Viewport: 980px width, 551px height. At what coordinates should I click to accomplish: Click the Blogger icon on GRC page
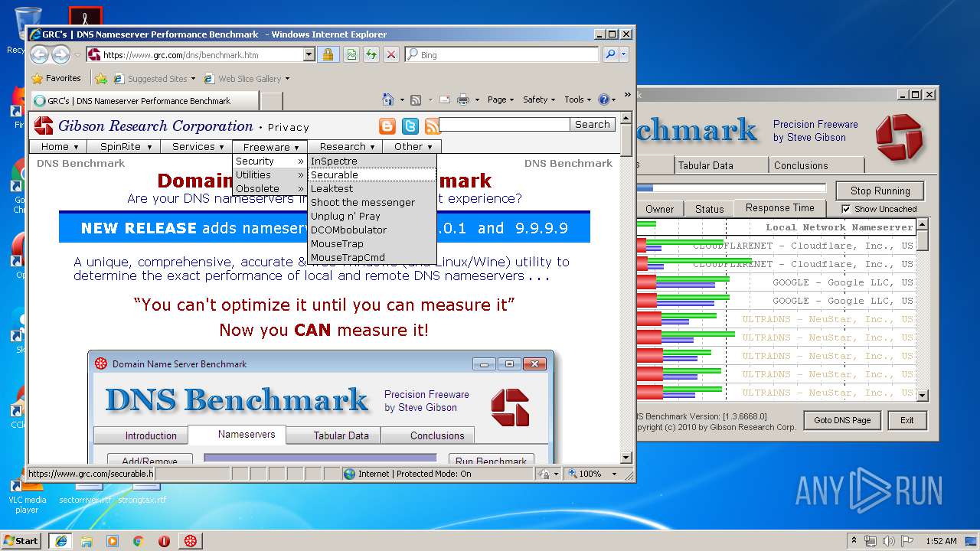click(x=388, y=126)
